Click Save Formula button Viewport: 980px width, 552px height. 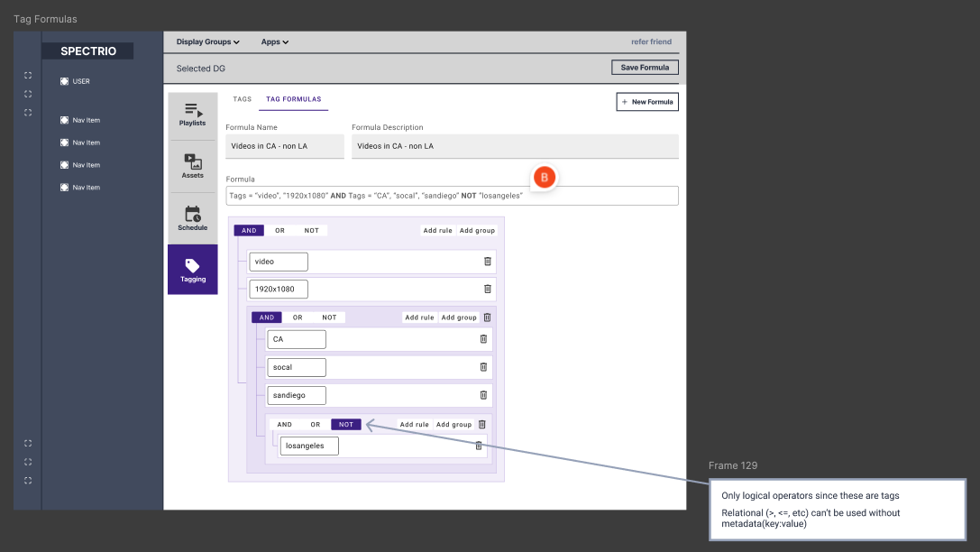[x=645, y=68]
